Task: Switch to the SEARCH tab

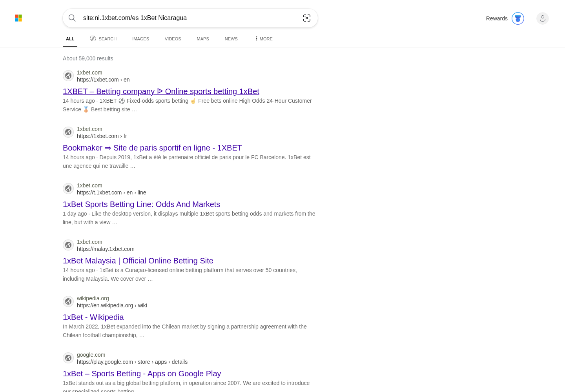Action: click(x=103, y=39)
